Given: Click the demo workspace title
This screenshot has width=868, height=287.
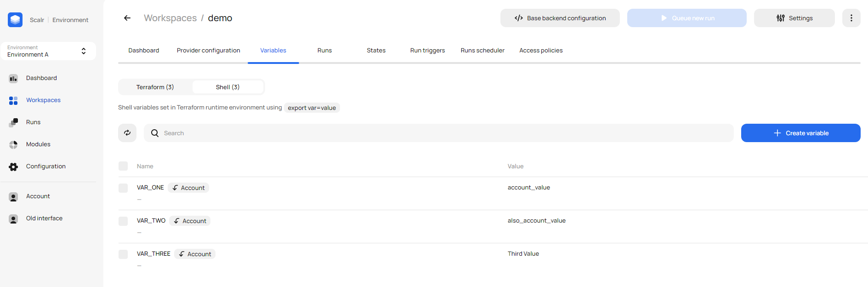Looking at the screenshot, I should 220,18.
